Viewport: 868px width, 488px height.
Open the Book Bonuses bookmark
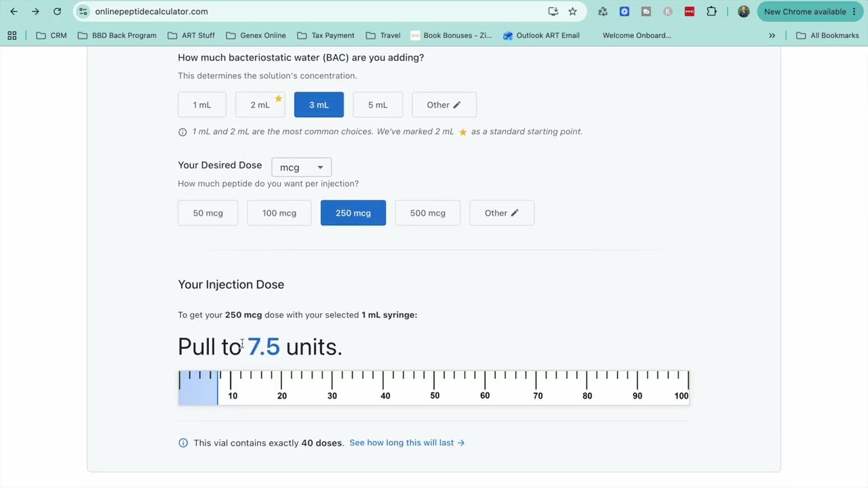(451, 35)
